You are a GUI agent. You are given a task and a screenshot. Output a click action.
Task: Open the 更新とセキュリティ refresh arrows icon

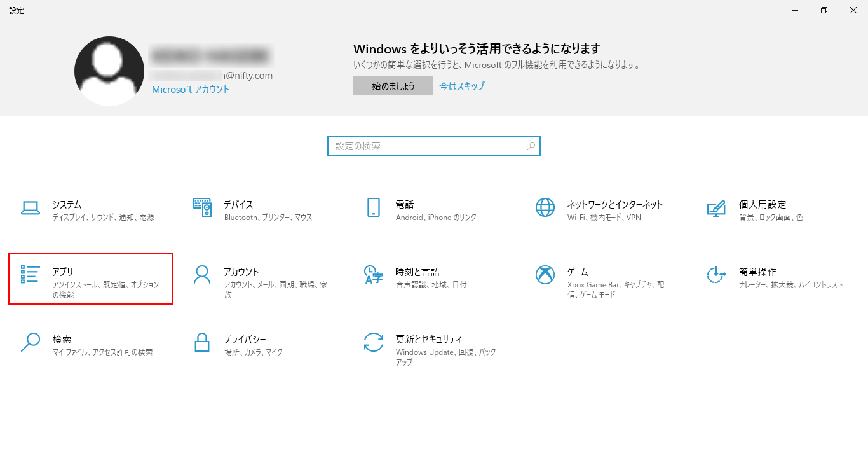point(374,342)
